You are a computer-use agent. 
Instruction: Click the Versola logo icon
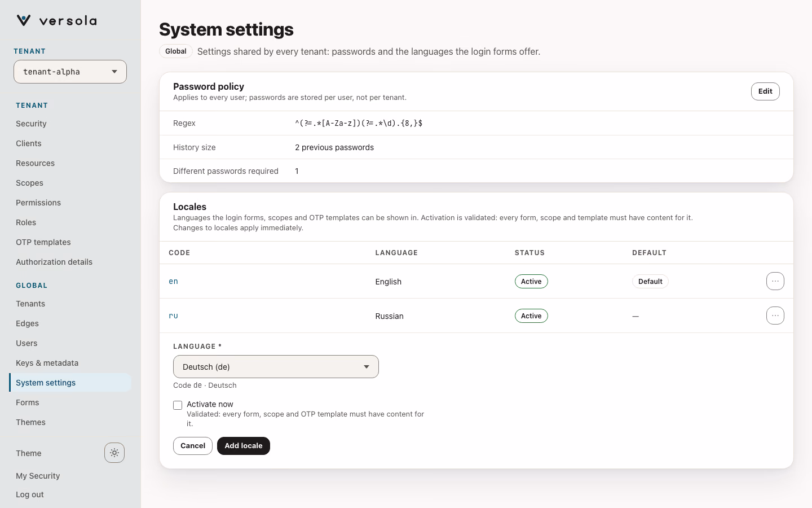tap(24, 21)
